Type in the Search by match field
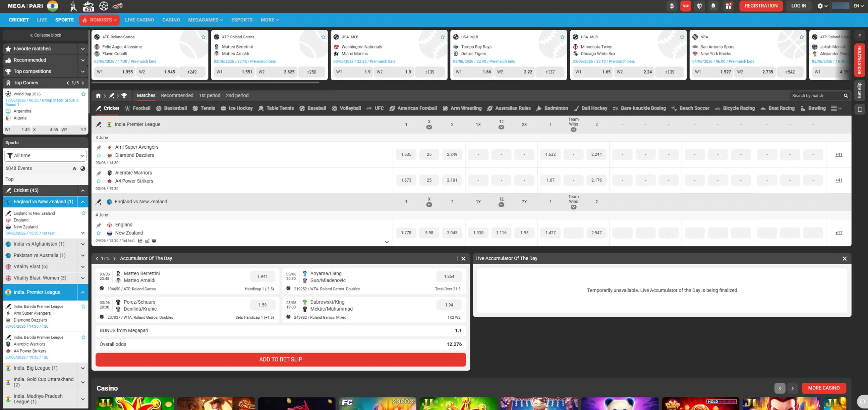The width and height of the screenshot is (868, 410). 816,96
